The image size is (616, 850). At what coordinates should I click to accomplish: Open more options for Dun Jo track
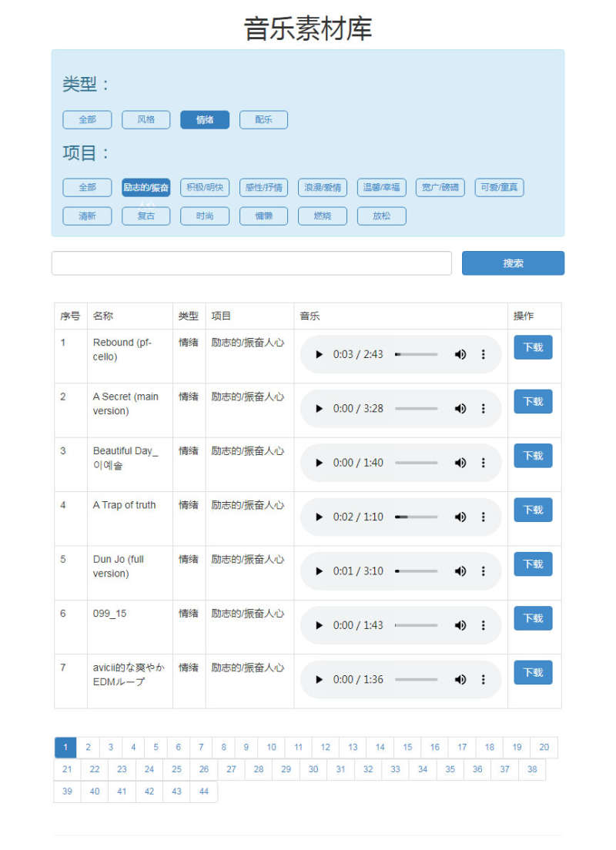coord(484,571)
